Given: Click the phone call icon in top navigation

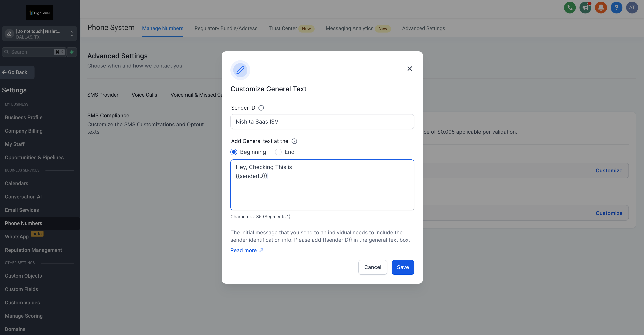Looking at the screenshot, I should tap(570, 8).
